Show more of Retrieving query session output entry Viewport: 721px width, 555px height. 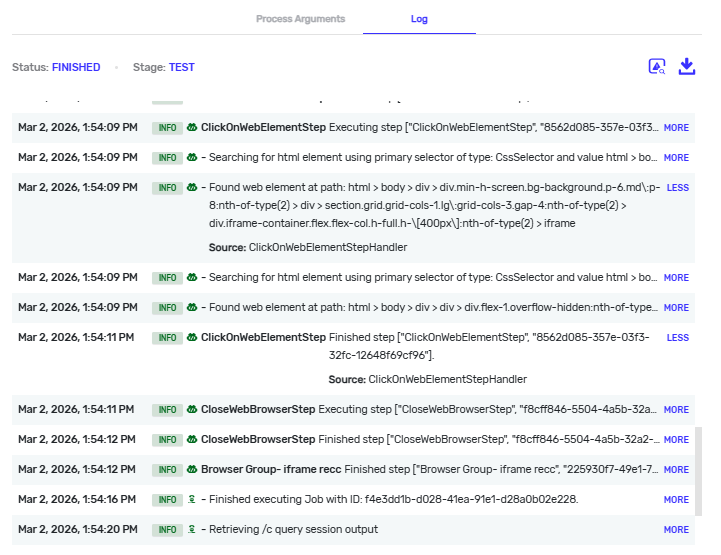(676, 530)
